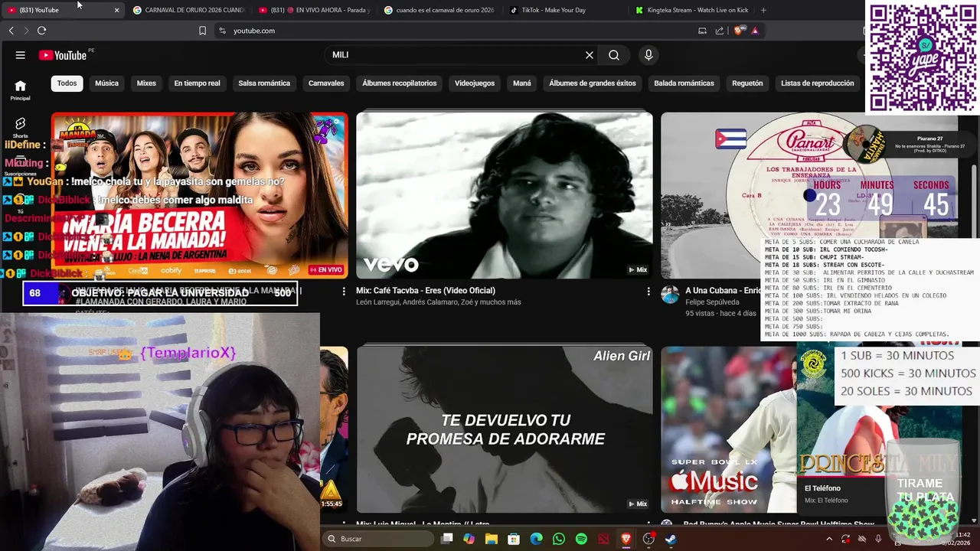Click the share icon in address bar
This screenshot has height=551, width=980.
tap(720, 31)
